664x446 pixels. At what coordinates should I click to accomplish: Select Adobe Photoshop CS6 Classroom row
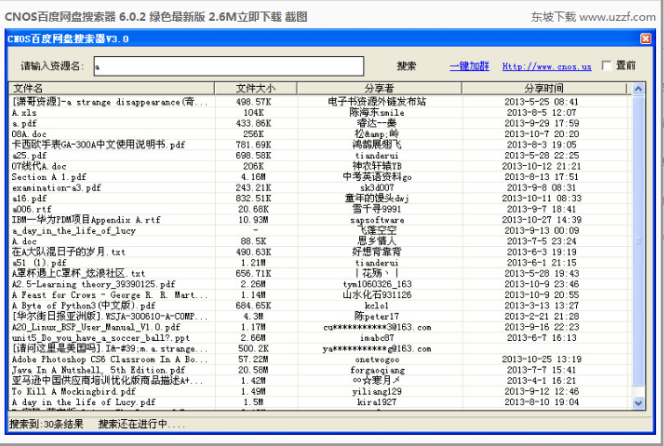[318, 359]
